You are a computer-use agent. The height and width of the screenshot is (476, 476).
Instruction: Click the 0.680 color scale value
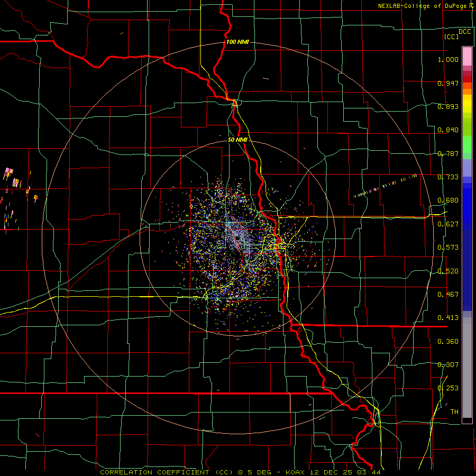click(x=448, y=200)
